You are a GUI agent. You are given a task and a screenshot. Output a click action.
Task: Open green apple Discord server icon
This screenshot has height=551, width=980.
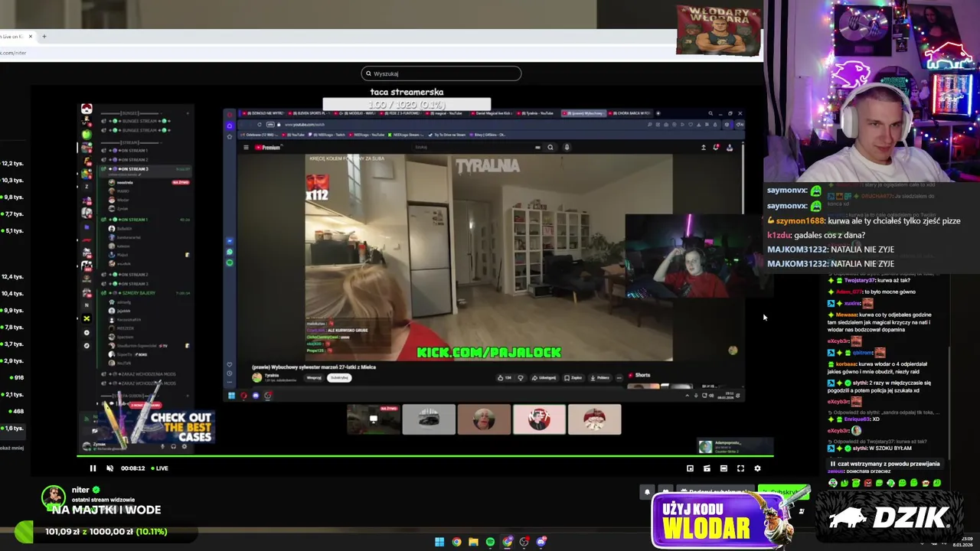point(87,134)
